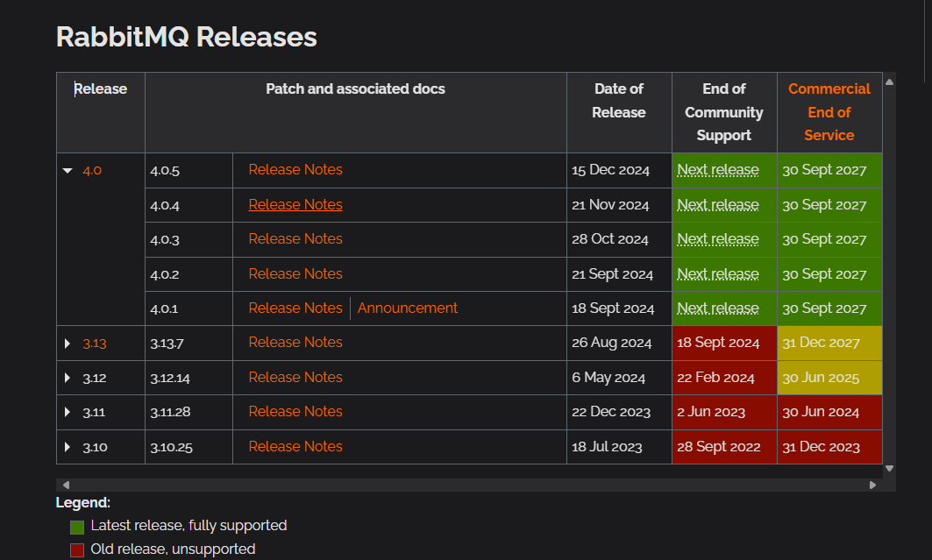Click the '30 Jun 2025' end of service date
This screenshot has height=560, width=932.
tap(821, 377)
